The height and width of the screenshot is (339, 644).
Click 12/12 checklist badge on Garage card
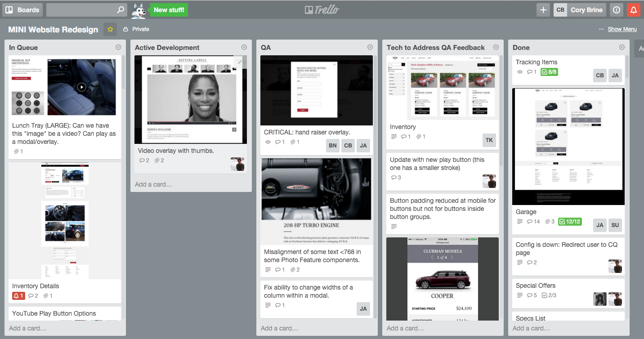click(x=570, y=222)
